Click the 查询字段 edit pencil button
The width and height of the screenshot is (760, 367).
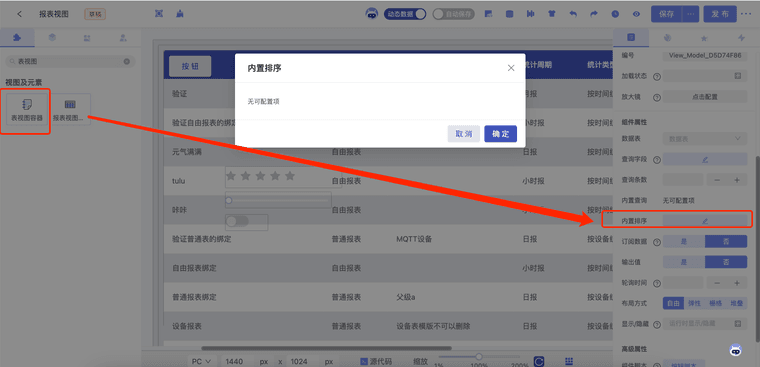tap(705, 159)
